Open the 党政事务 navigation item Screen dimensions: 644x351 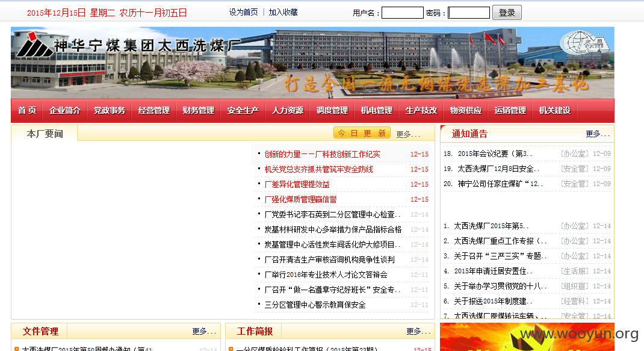pyautogui.click(x=110, y=111)
